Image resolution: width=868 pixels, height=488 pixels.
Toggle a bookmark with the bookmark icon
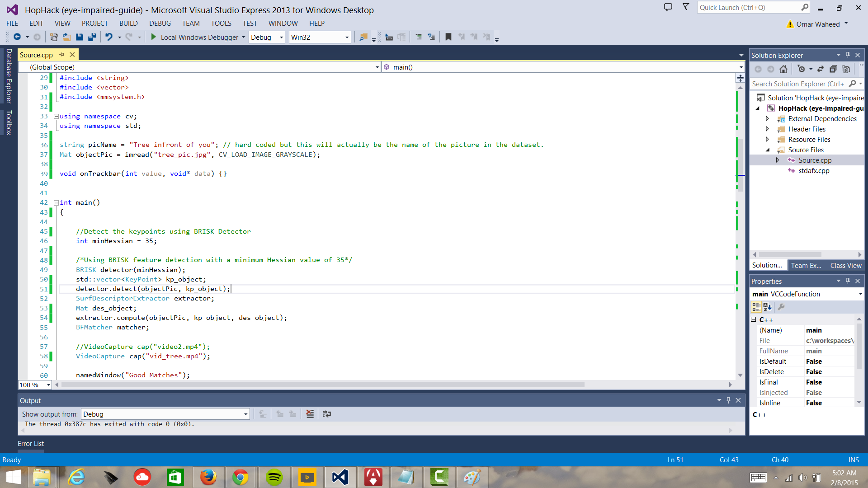(x=448, y=37)
